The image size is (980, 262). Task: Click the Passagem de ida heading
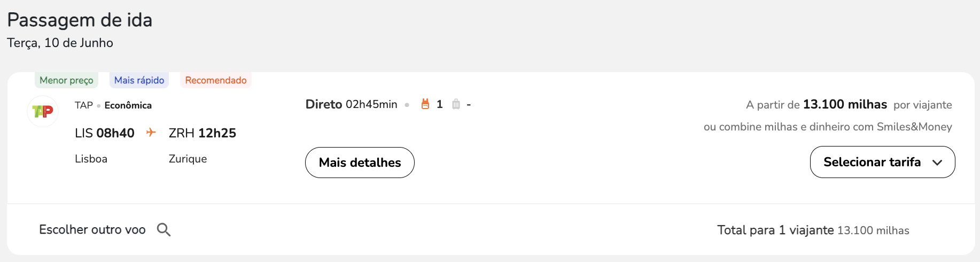(x=80, y=20)
